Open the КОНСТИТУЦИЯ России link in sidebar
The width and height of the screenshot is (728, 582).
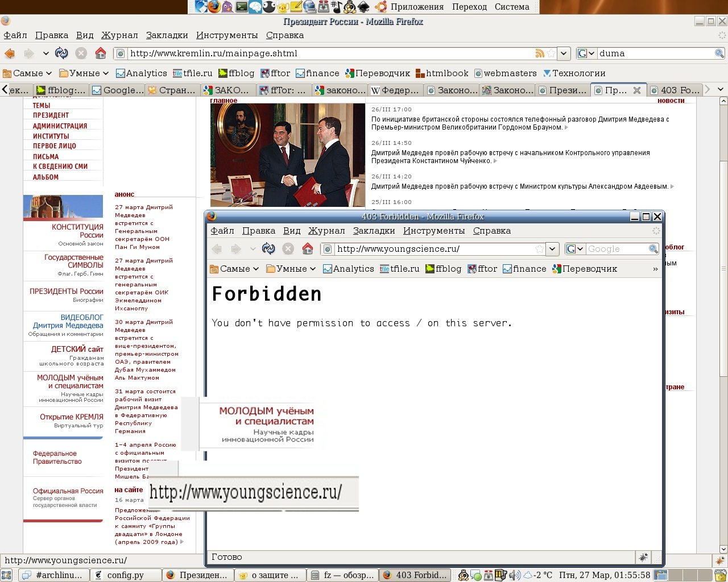pyautogui.click(x=77, y=231)
